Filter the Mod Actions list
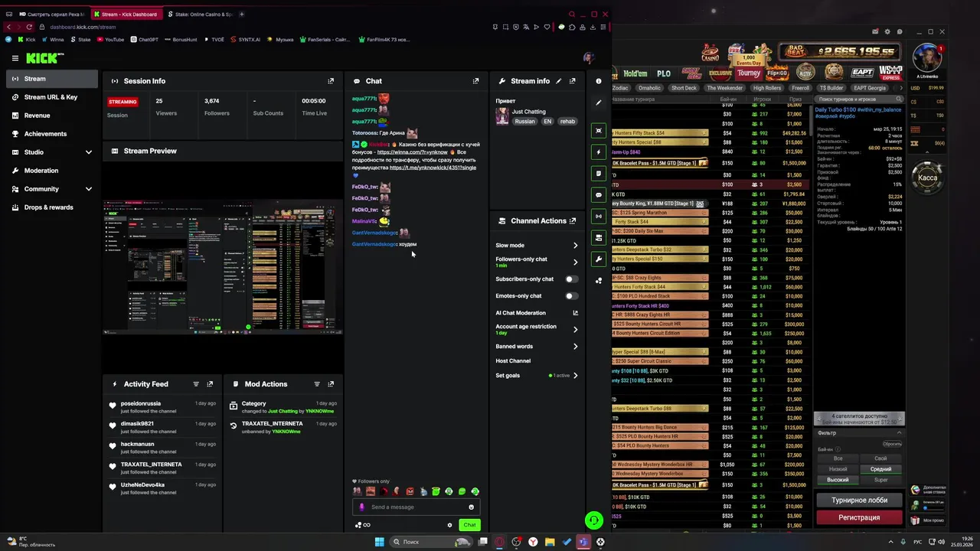This screenshot has height=551, width=980. click(x=317, y=384)
